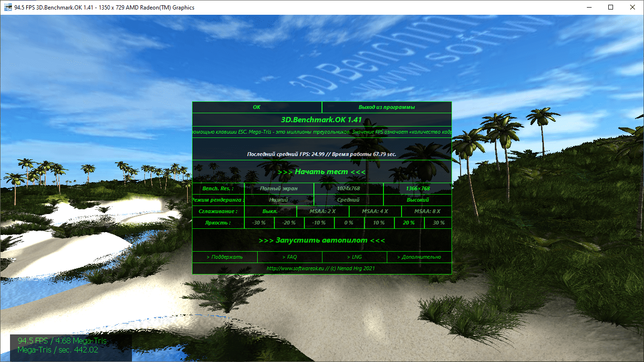Open the Поддержать menu item
This screenshot has width=644, height=362.
click(x=225, y=257)
